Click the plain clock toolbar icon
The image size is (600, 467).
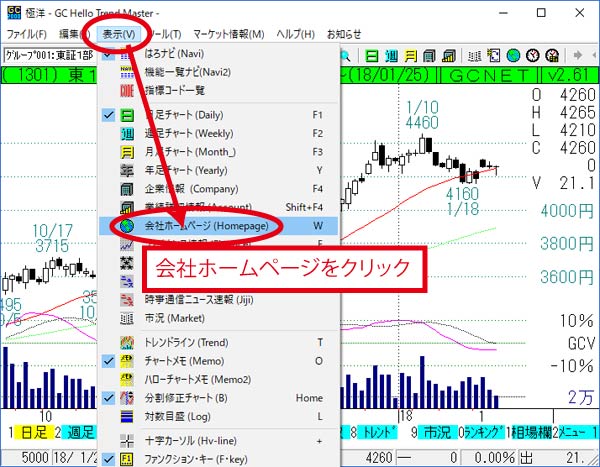pos(532,56)
